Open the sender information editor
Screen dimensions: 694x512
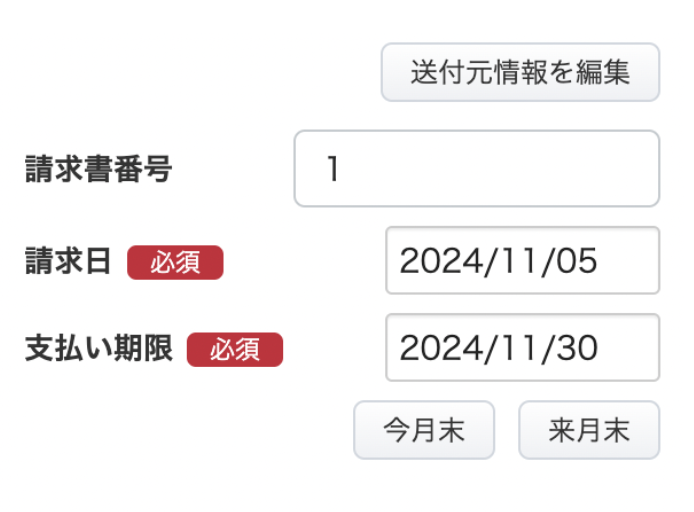click(520, 72)
